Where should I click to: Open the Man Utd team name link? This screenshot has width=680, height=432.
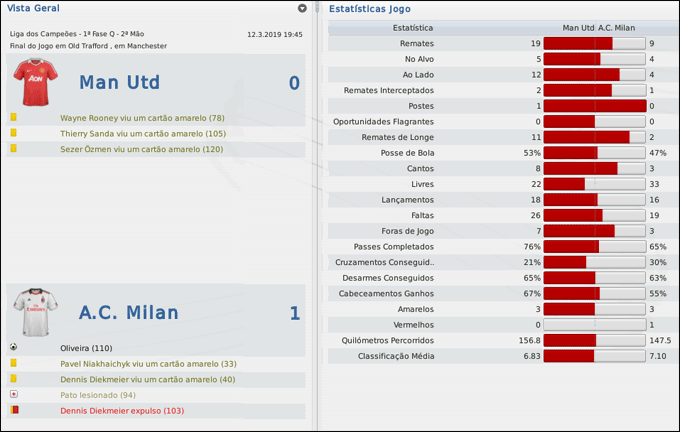pyautogui.click(x=119, y=82)
